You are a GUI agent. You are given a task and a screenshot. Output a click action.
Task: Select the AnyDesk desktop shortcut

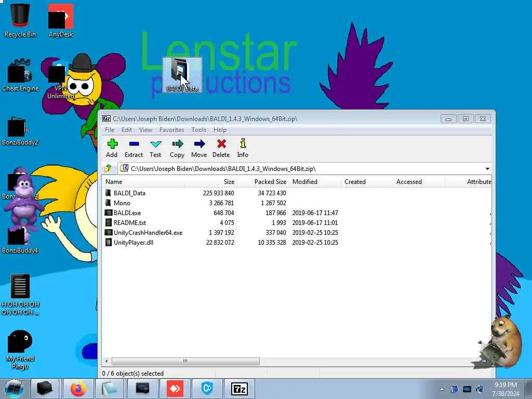click(x=61, y=20)
